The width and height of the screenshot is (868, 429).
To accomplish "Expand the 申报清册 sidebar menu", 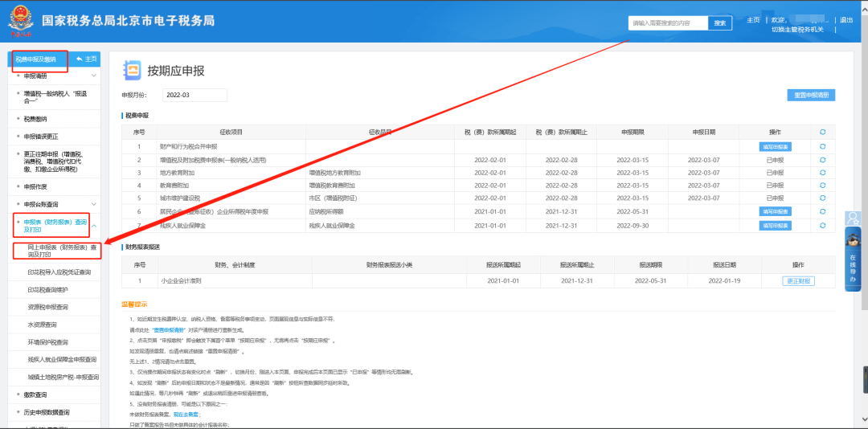I will tap(93, 76).
